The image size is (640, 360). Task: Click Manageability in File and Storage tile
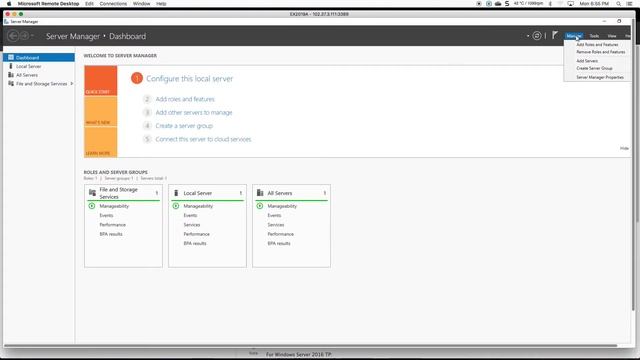tap(114, 206)
